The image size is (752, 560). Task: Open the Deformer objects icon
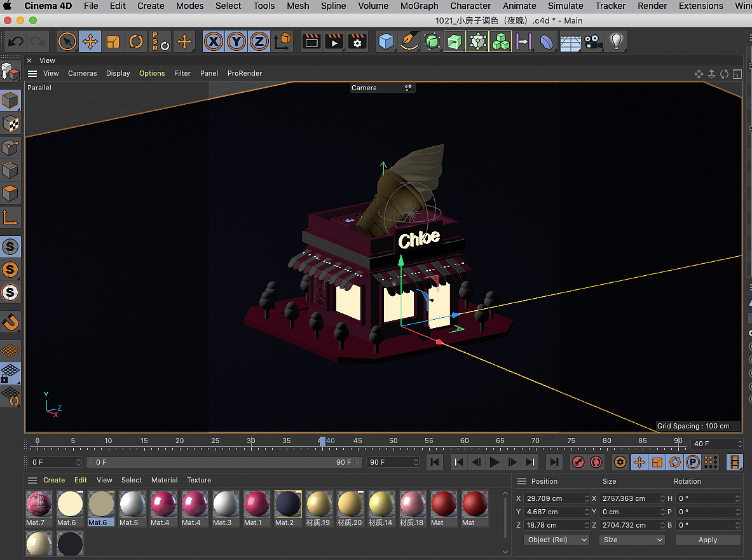547,42
